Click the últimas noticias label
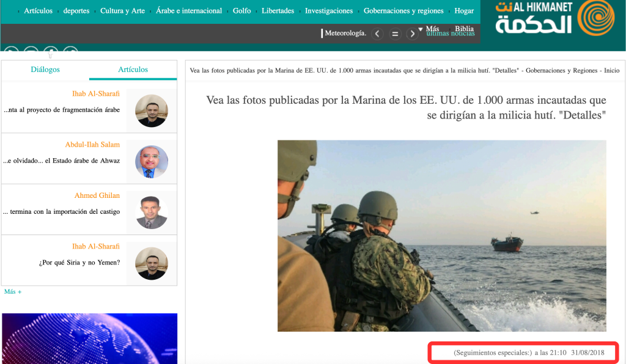Screen dimensions: 626x364 point(451,34)
